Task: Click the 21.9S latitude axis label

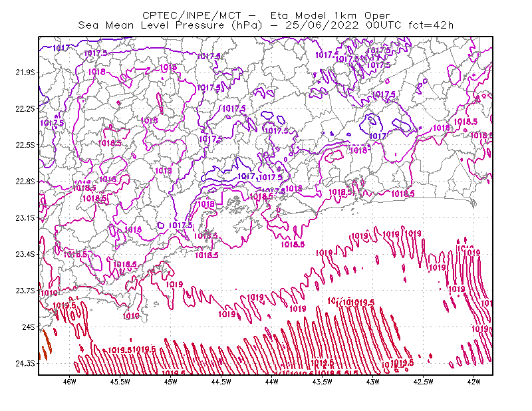Action: 25,72
